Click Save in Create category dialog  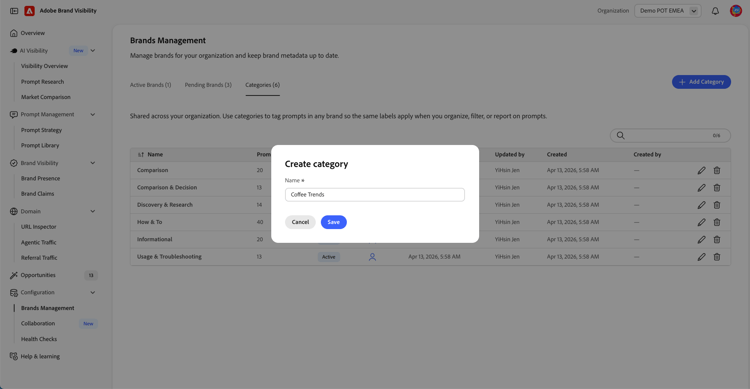coord(334,222)
